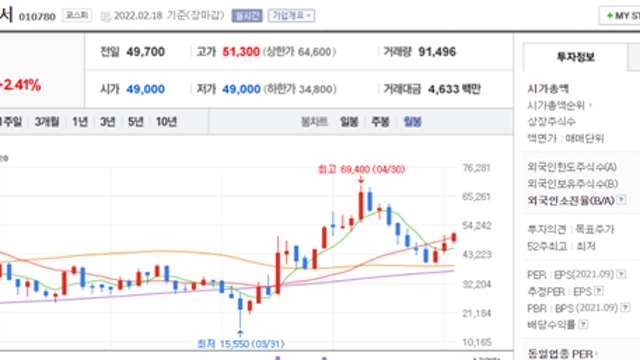Click the 거래대금 4,633 백만 value
The image size is (640, 360).
[454, 89]
